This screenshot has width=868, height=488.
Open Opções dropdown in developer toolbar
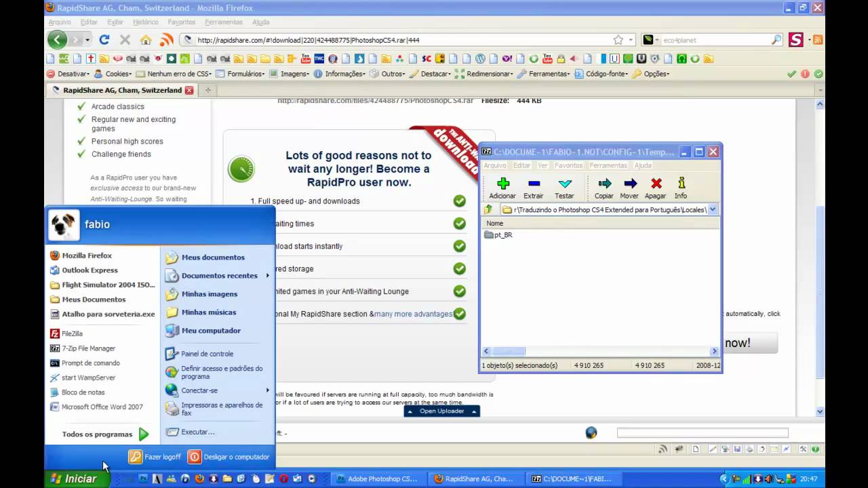(x=651, y=74)
